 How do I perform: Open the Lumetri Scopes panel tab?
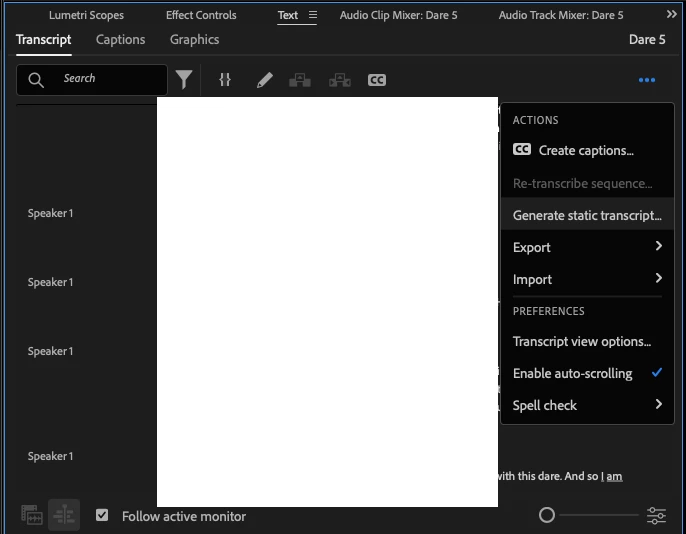[86, 15]
